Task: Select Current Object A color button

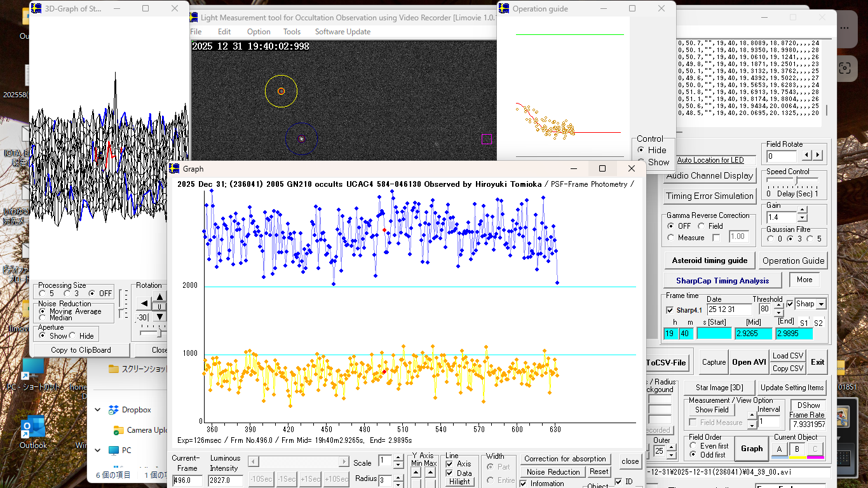Action: 779,449
